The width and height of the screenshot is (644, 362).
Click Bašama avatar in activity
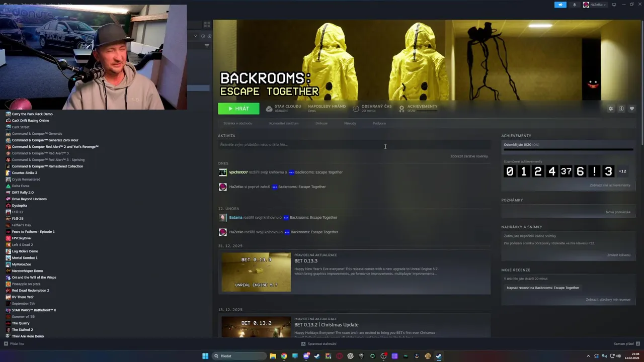click(x=223, y=218)
